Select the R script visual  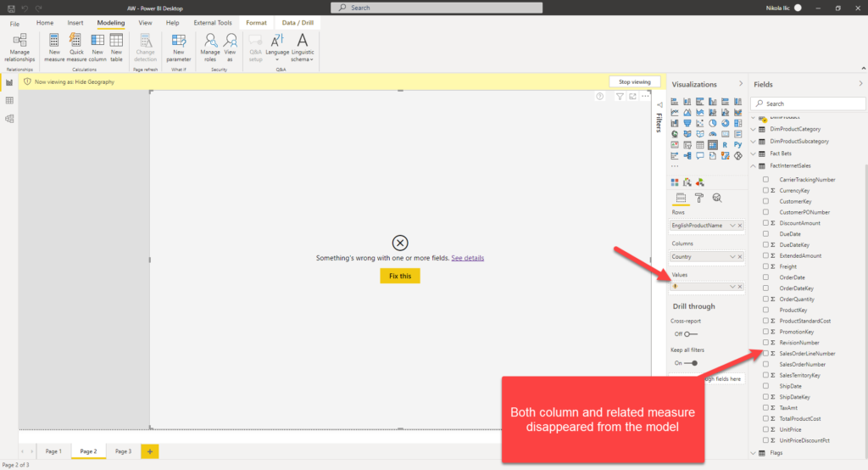pyautogui.click(x=726, y=145)
